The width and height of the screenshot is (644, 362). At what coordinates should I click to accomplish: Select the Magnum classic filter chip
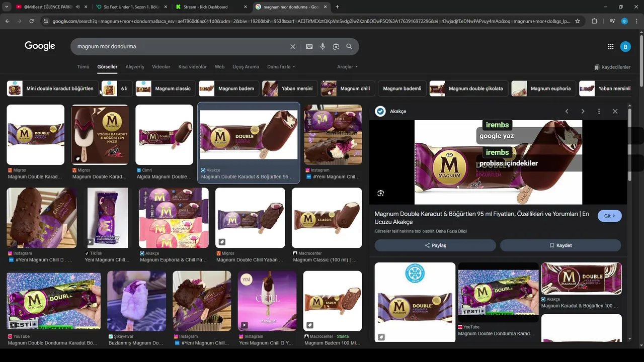166,88
